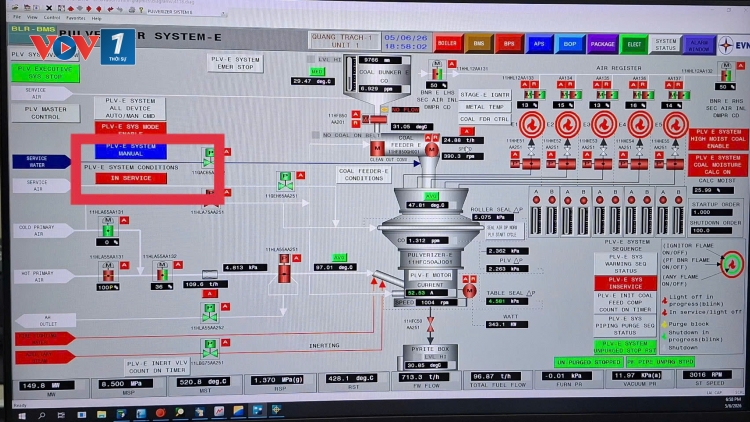Open STAGE-E IGNTR faceplate
750x422 pixels.
pyautogui.click(x=485, y=95)
